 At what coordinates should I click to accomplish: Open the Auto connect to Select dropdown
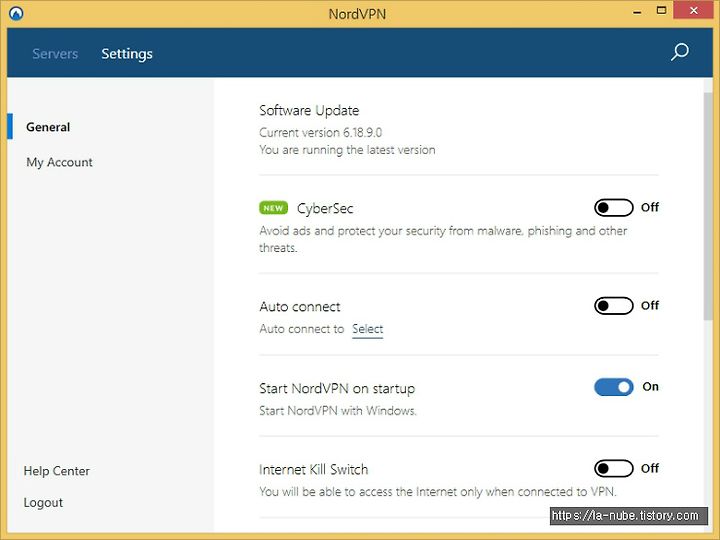click(x=367, y=329)
